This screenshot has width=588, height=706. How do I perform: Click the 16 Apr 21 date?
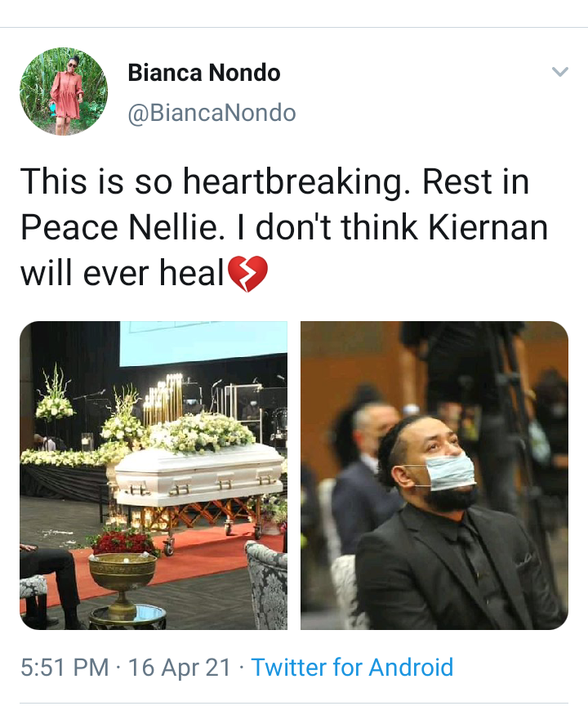click(180, 668)
